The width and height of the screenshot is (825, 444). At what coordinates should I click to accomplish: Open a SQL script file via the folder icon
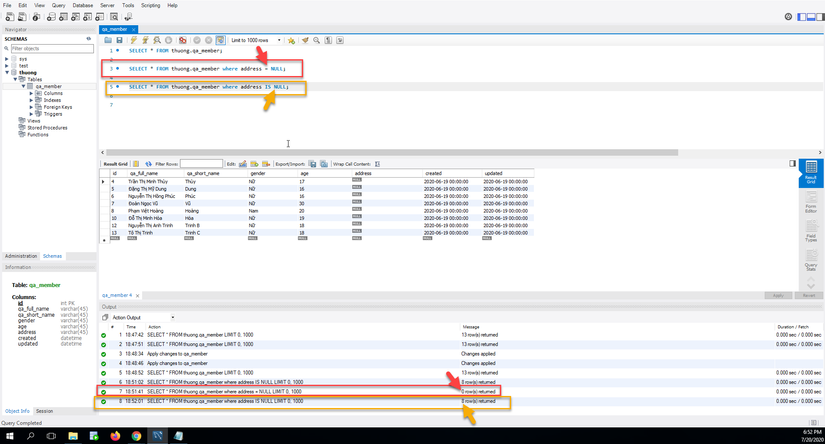pyautogui.click(x=108, y=41)
